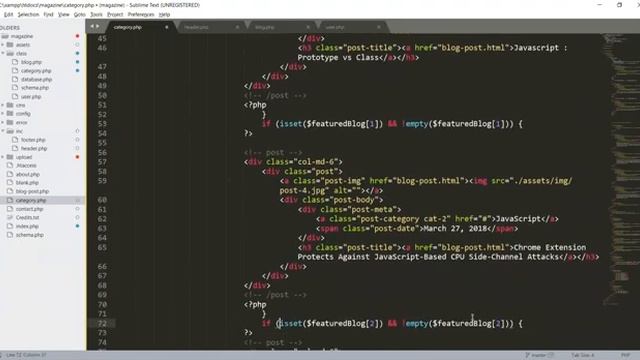The height and width of the screenshot is (360, 640).
Task: Expand the upload folder arrow
Action: pyautogui.click(x=2, y=157)
